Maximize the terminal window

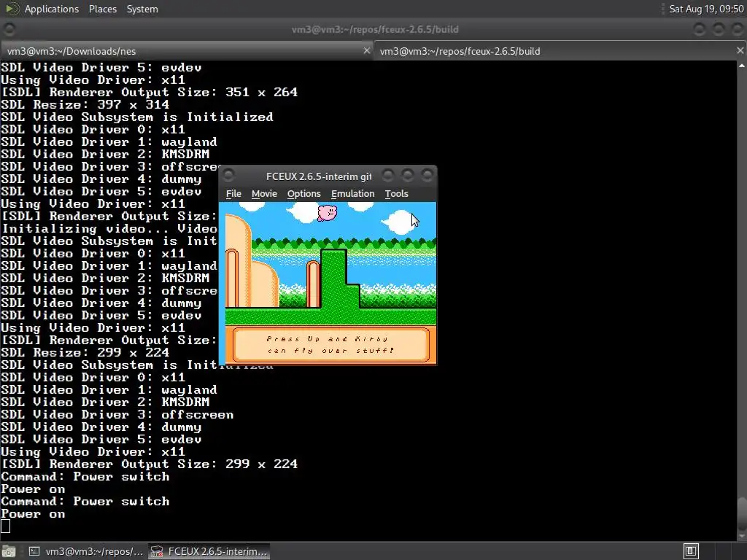tap(719, 29)
